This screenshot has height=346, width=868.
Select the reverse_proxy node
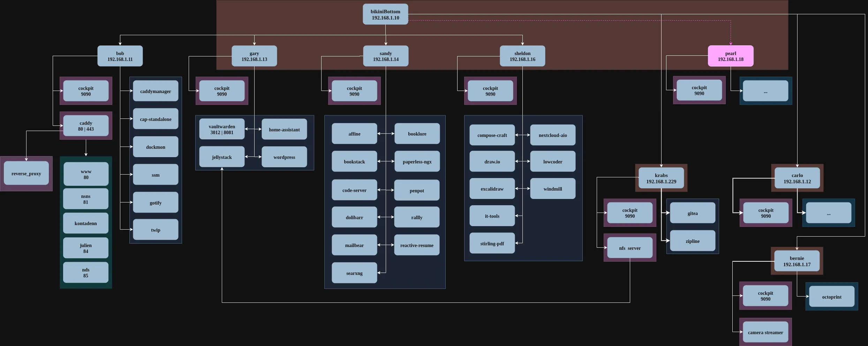point(26,174)
